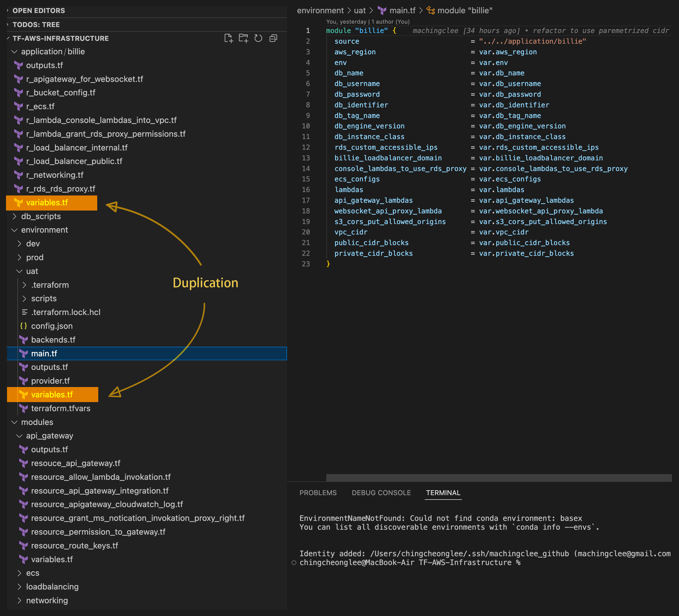Image resolution: width=679 pixels, height=616 pixels.
Task: Click the environment breadcrumb segment
Action: pyautogui.click(x=320, y=10)
